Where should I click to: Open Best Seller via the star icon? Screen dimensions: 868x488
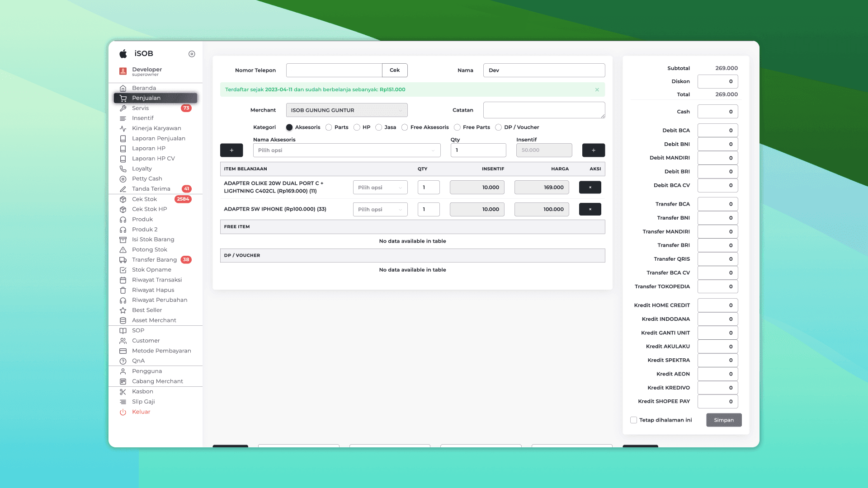point(123,310)
